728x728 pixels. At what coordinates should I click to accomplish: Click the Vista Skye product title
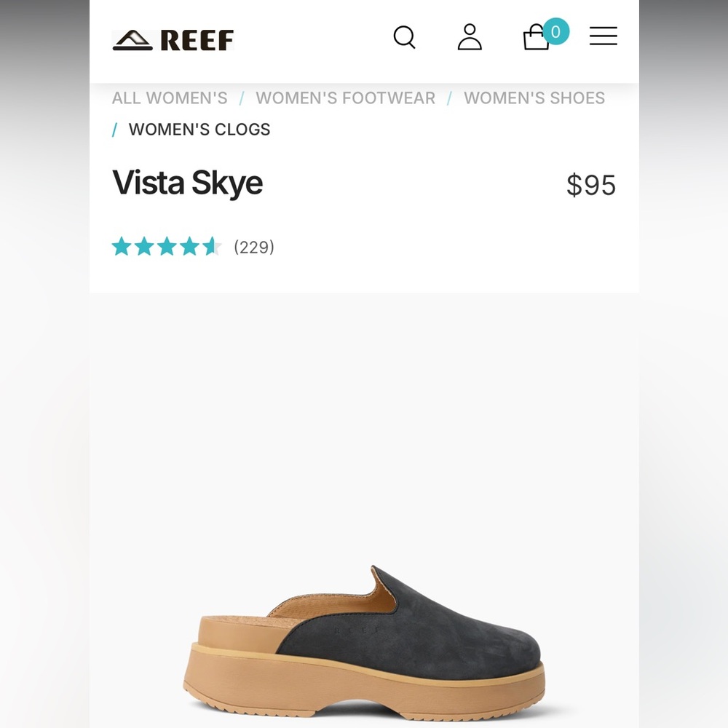[186, 183]
